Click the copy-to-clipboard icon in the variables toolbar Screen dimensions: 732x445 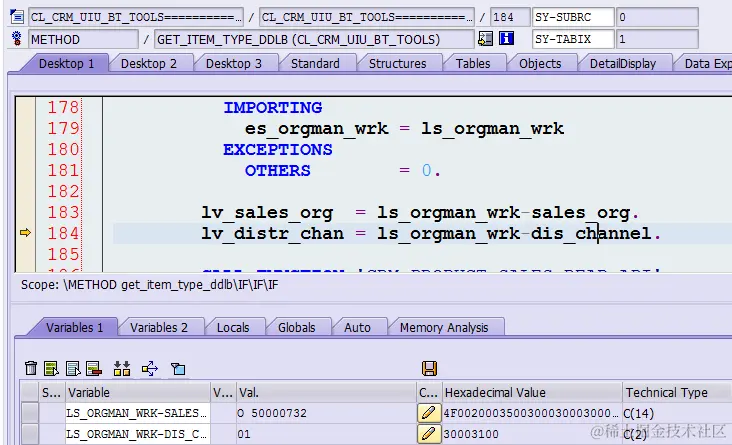coord(178,369)
